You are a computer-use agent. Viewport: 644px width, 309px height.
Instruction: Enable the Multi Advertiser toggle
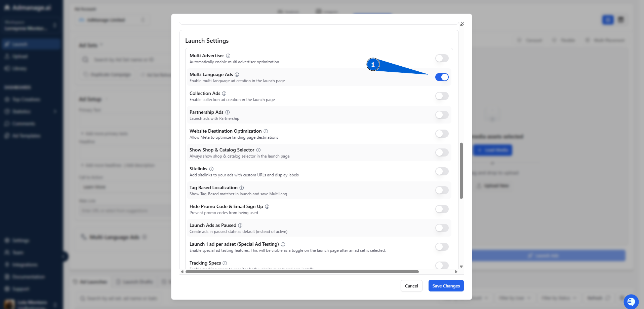point(442,58)
